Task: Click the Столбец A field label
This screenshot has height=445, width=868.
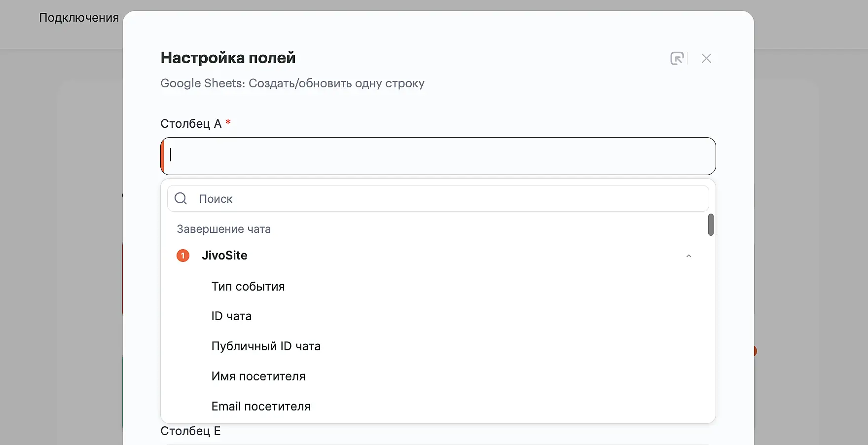Action: [191, 123]
